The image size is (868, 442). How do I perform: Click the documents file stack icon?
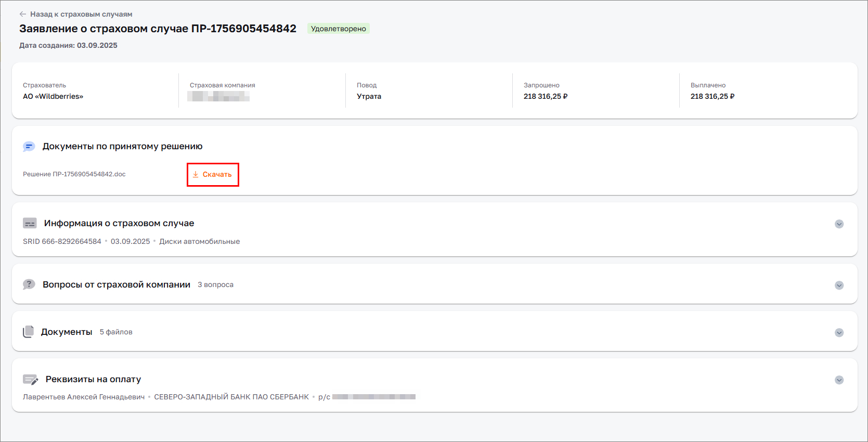(28, 332)
